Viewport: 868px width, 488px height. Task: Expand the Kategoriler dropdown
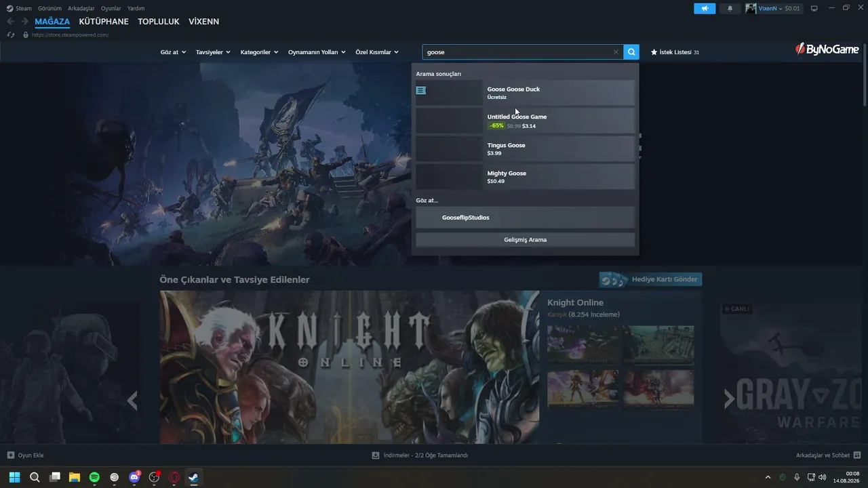point(259,52)
